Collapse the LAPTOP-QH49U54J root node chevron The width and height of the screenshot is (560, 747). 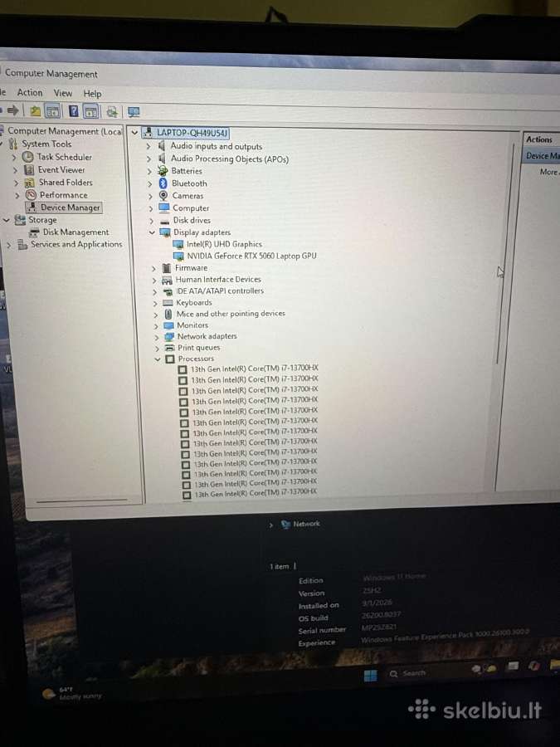coord(134,133)
